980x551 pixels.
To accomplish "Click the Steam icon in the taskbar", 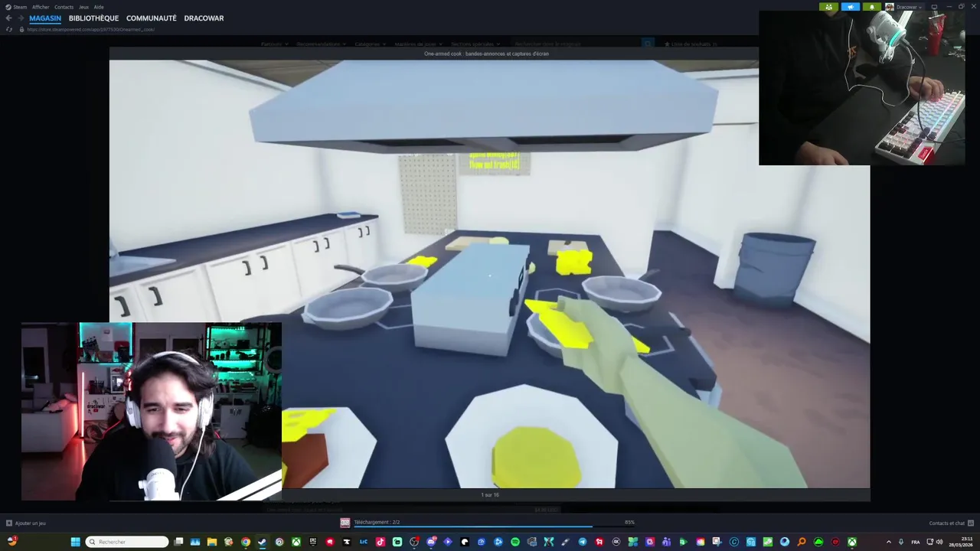I will pyautogui.click(x=262, y=542).
